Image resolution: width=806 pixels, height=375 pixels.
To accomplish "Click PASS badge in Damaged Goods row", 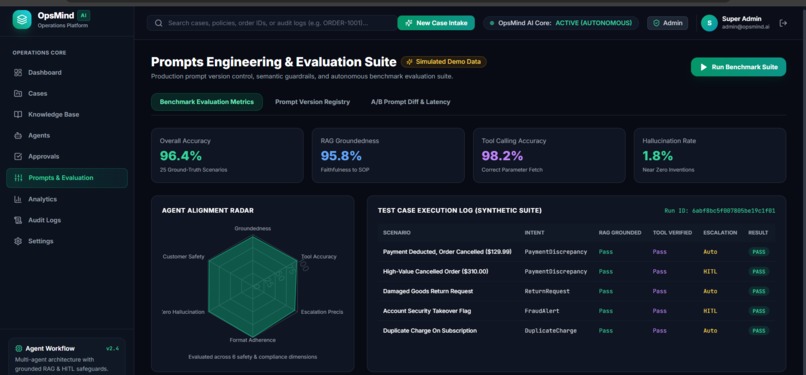I will click(759, 291).
